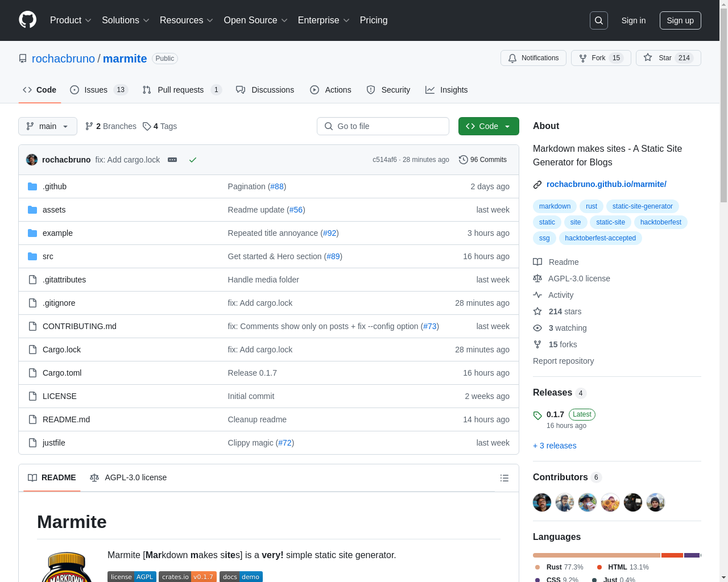Image resolution: width=728 pixels, height=582 pixels.
Task: Select the Security tab
Action: click(x=388, y=90)
